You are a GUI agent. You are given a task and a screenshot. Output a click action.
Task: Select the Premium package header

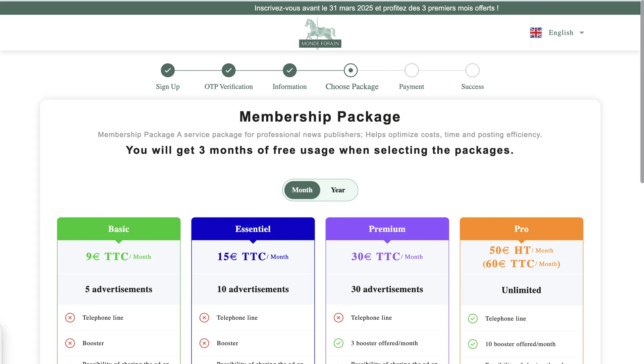387,229
